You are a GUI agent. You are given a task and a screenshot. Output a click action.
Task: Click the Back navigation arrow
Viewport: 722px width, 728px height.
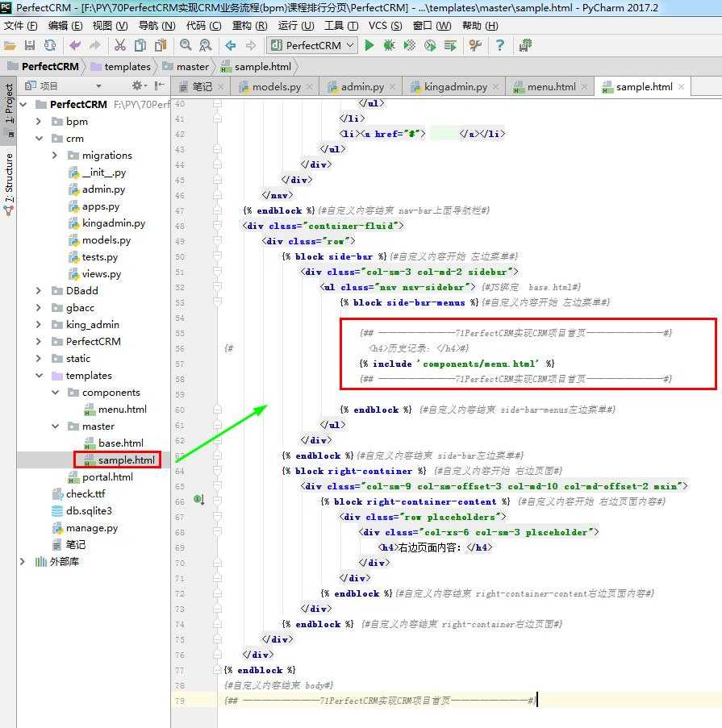[x=231, y=45]
